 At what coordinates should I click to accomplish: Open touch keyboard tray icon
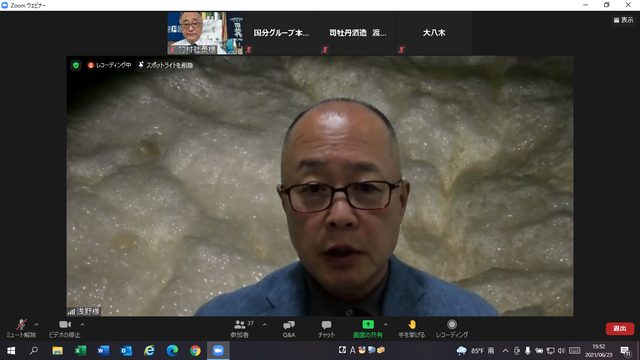click(575, 351)
